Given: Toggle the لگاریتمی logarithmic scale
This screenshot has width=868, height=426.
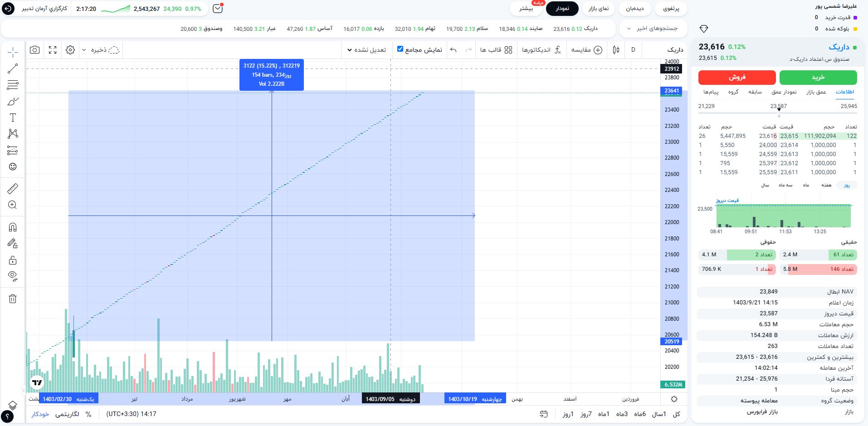Looking at the screenshot, I should tap(67, 414).
